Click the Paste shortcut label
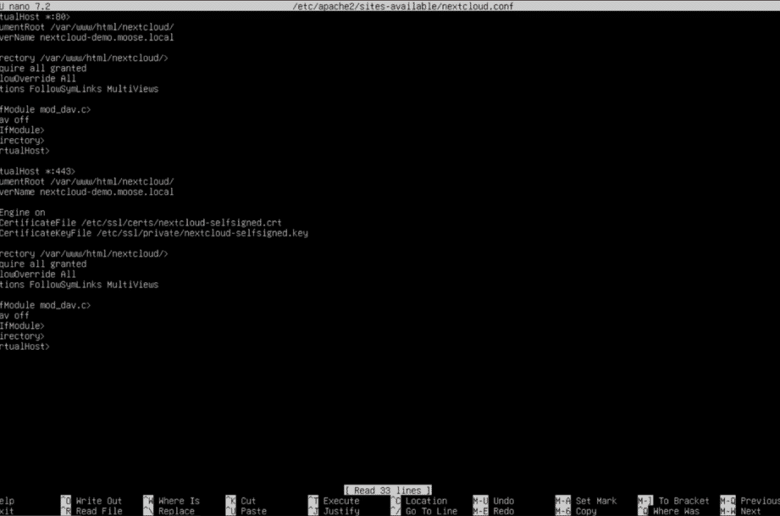Viewport: 780px width, 516px height. tap(253, 511)
